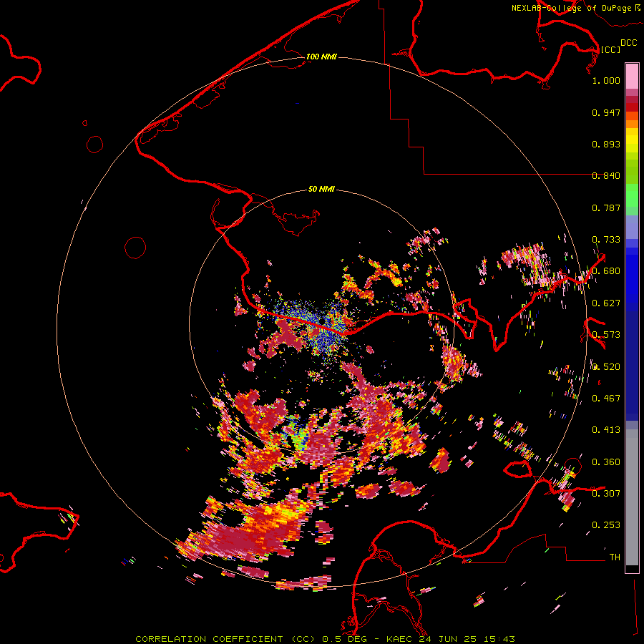Click the [CC] product label
Screen dimensions: 644x644
pyautogui.click(x=610, y=49)
